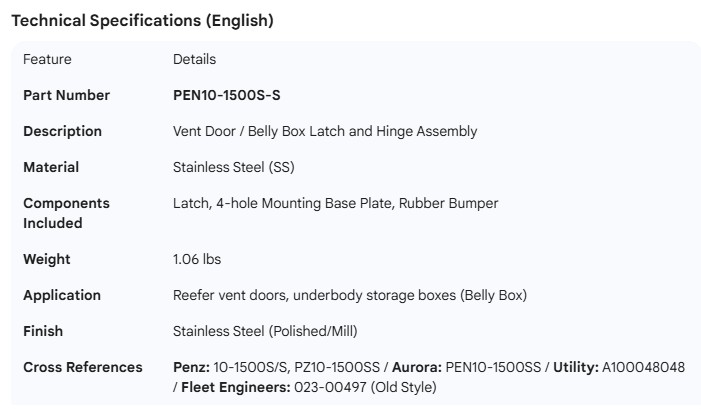This screenshot has width=701, height=409.
Task: Select the Cross References row label
Action: click(x=83, y=367)
